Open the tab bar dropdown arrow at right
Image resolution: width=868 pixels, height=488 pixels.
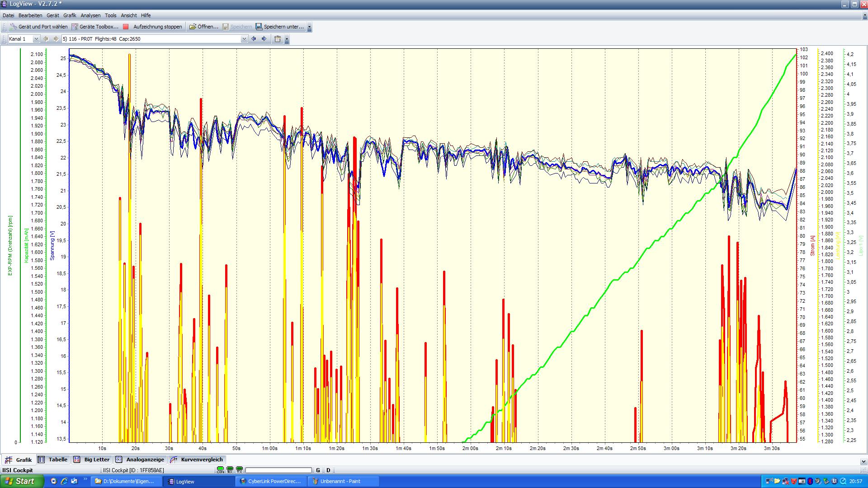863,462
